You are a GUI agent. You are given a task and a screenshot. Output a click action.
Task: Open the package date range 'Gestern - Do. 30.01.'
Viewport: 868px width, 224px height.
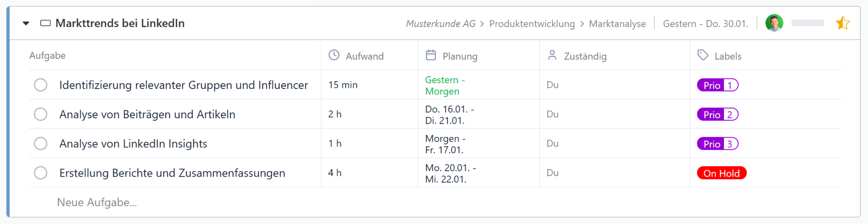705,24
